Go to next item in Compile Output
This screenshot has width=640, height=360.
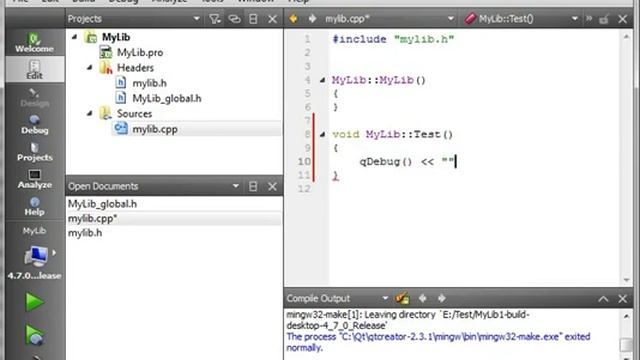point(442,299)
